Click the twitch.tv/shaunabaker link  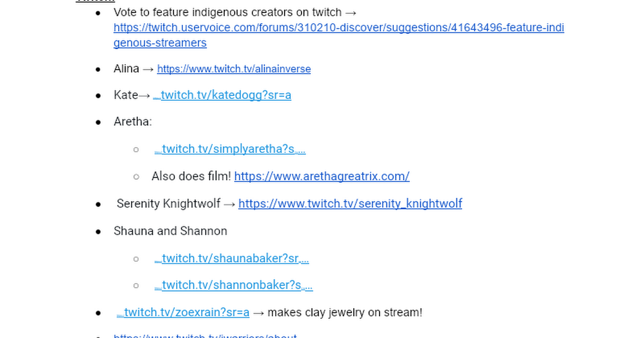235,259
